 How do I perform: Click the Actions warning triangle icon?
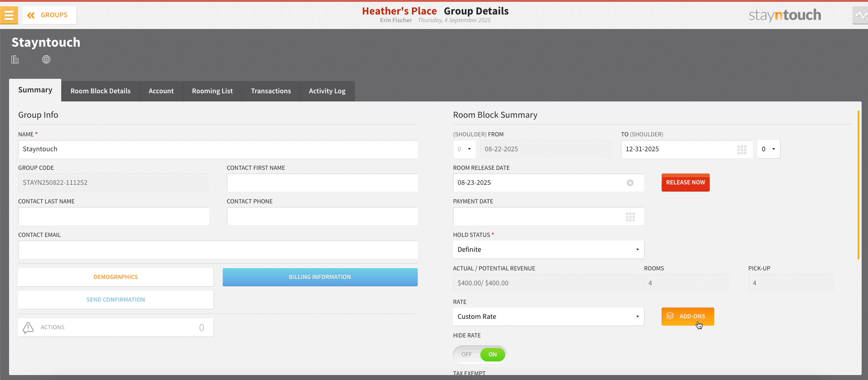pos(28,327)
